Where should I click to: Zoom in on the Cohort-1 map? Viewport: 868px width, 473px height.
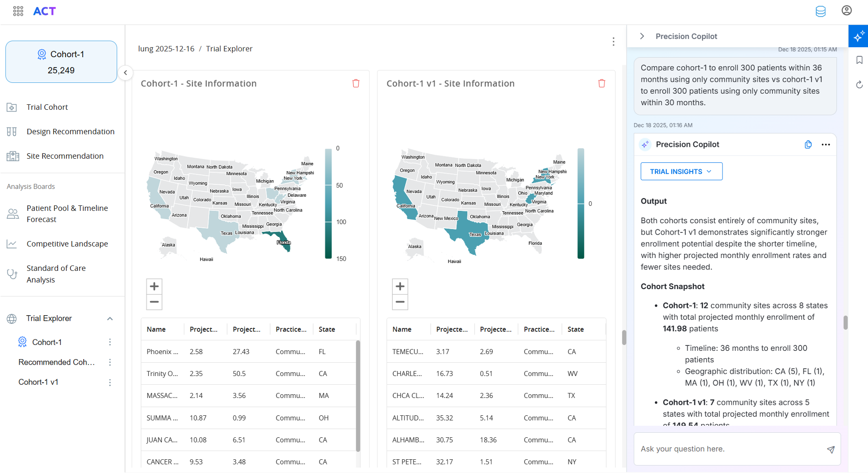pos(154,286)
